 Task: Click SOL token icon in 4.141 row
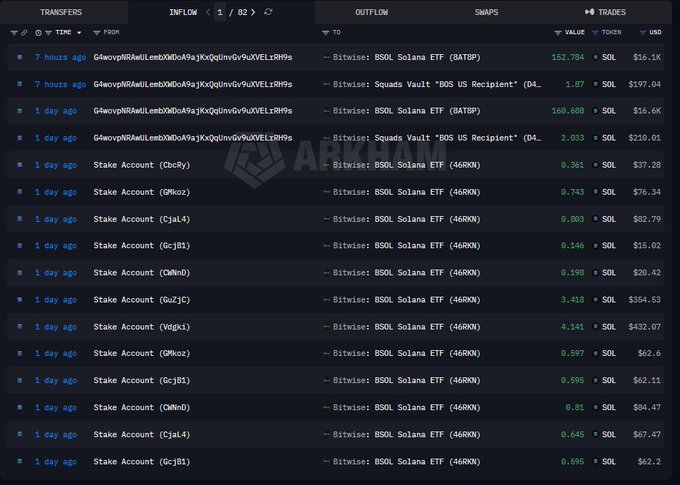pos(595,326)
